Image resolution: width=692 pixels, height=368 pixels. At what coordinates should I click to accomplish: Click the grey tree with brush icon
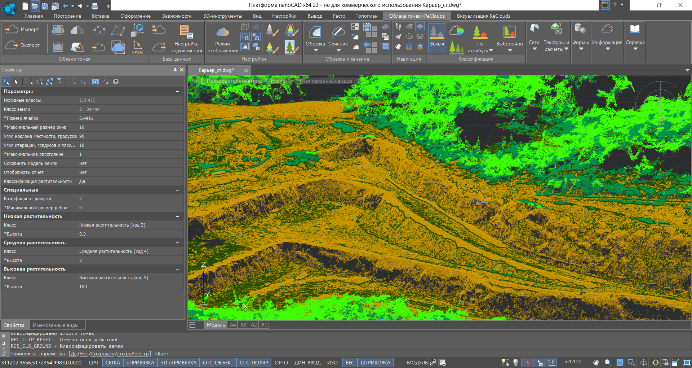272,30
